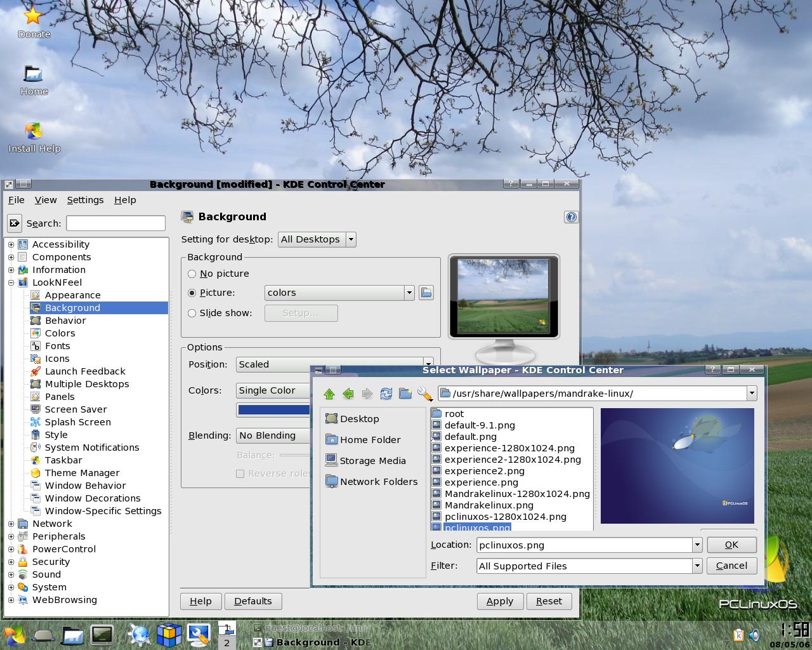This screenshot has height=650, width=812.
Task: Click the volume speaker icon in system tray
Action: pos(755,635)
